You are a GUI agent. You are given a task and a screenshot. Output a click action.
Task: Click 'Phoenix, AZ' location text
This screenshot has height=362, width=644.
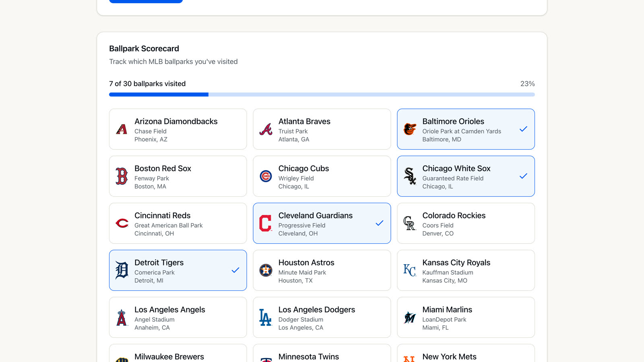(x=151, y=139)
